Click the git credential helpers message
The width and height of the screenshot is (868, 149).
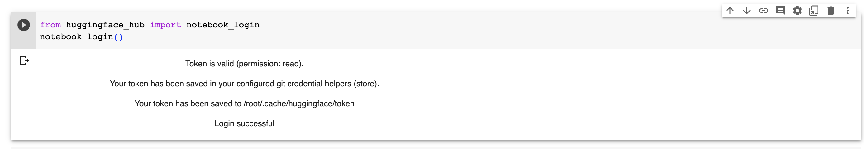[244, 84]
